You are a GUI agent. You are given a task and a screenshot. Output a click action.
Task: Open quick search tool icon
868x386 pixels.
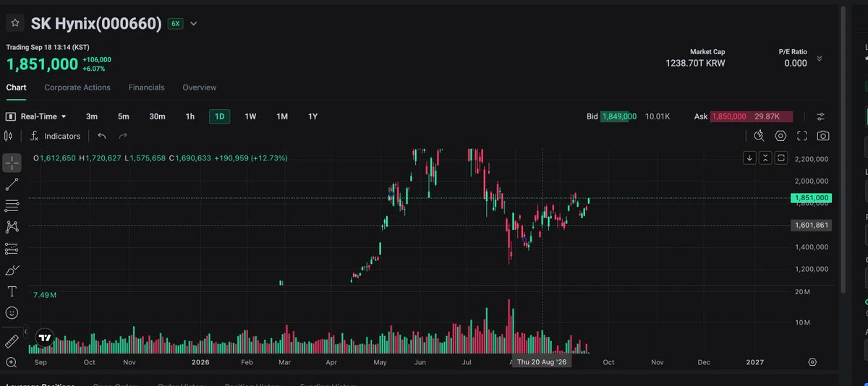[x=759, y=136]
